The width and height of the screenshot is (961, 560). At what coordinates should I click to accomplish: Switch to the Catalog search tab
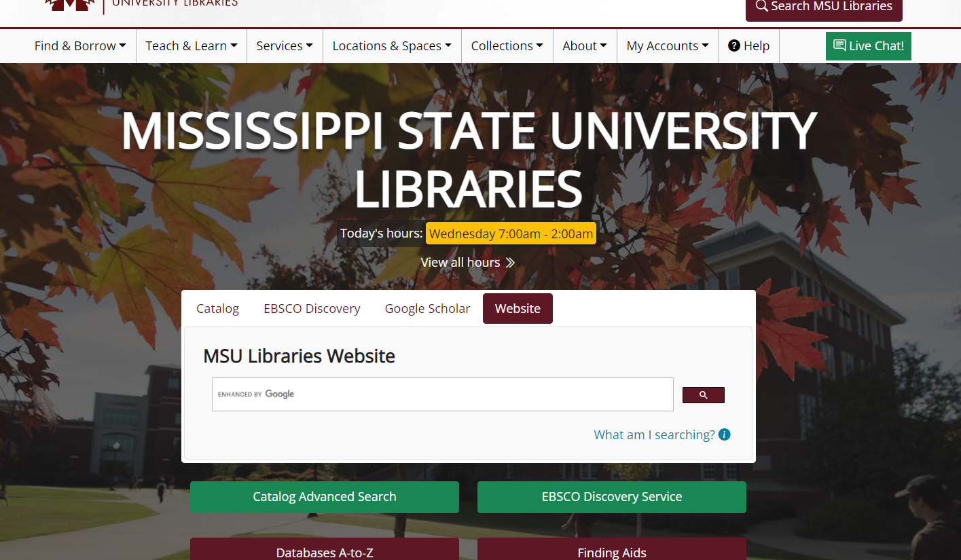pyautogui.click(x=217, y=308)
